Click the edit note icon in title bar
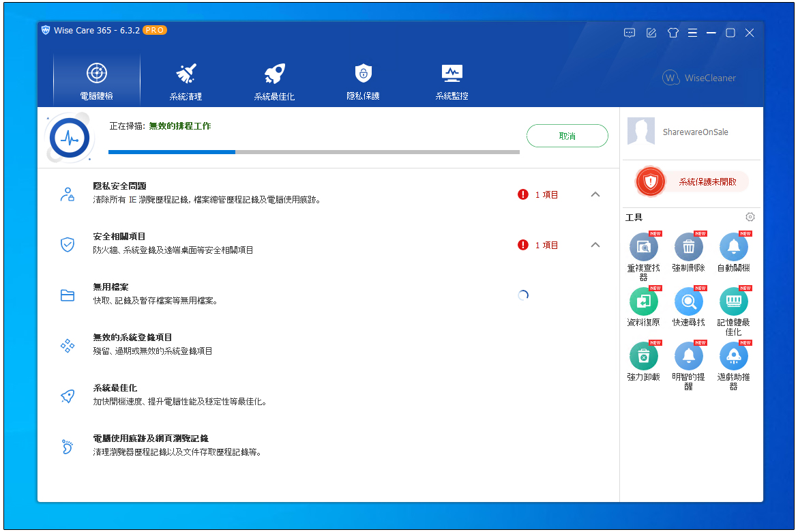Viewport: 798px width, 532px height. (651, 33)
